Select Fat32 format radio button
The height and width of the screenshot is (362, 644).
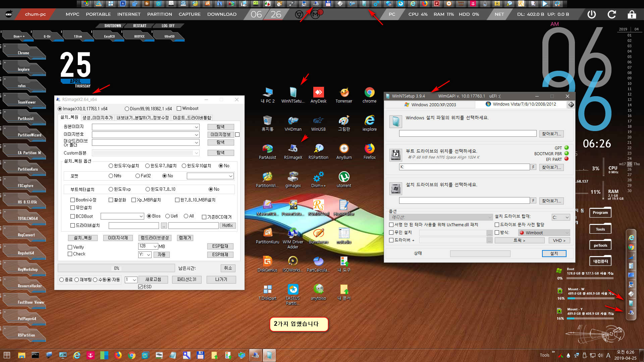point(138,176)
